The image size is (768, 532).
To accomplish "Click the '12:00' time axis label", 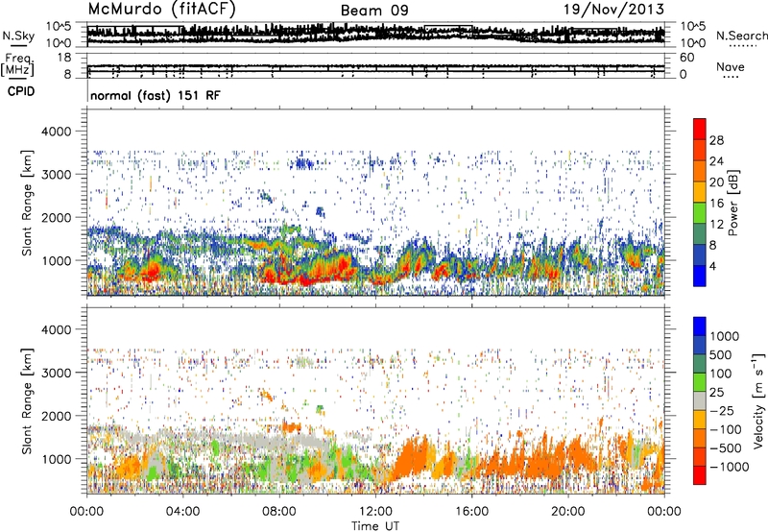I will coord(375,512).
